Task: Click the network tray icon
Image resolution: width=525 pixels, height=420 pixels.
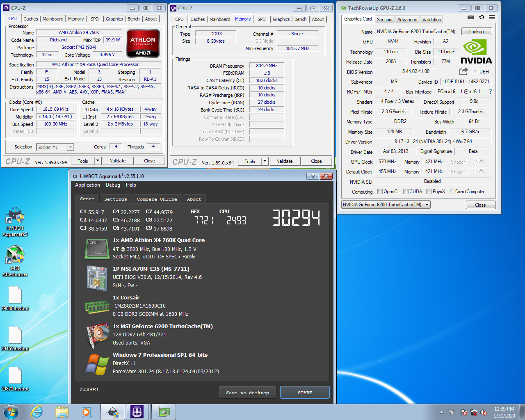Action: click(x=473, y=412)
